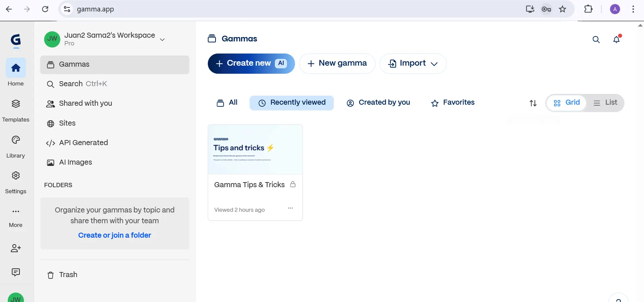This screenshot has height=302, width=644.
Task: Open the feedback chat icon
Action: 16,272
